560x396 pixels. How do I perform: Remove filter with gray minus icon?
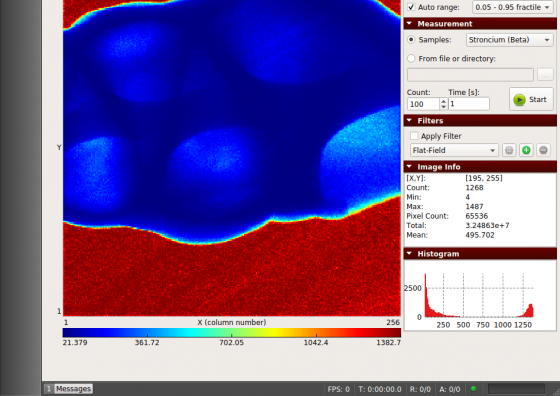[x=543, y=150]
